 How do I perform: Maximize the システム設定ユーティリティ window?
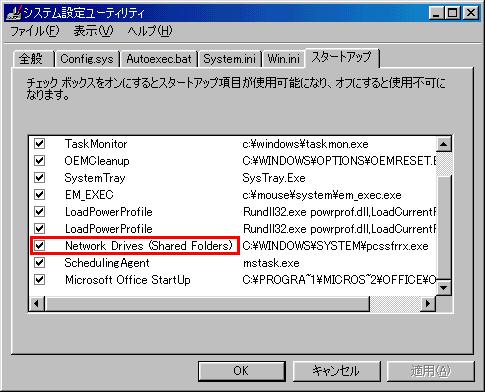click(x=452, y=13)
